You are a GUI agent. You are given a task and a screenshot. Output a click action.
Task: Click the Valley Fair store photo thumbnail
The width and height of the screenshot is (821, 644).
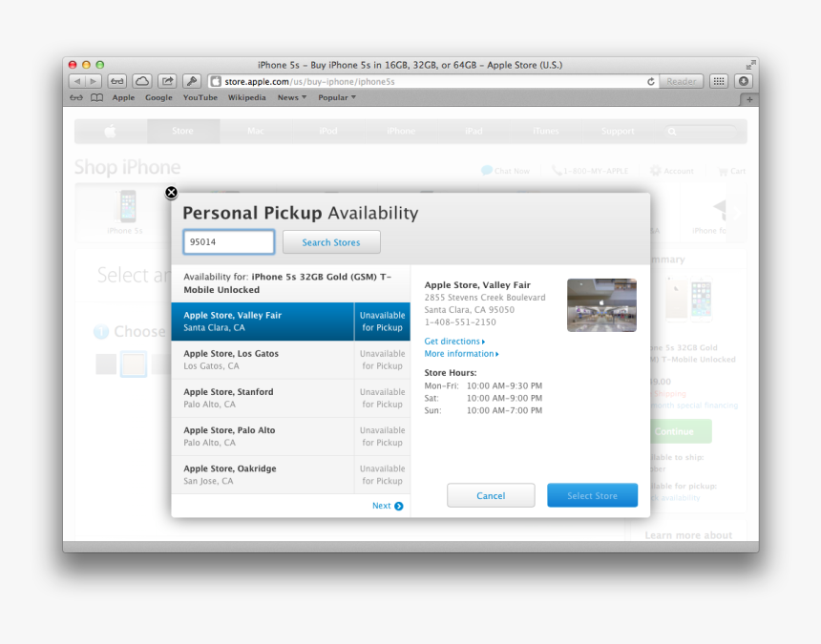[601, 305]
